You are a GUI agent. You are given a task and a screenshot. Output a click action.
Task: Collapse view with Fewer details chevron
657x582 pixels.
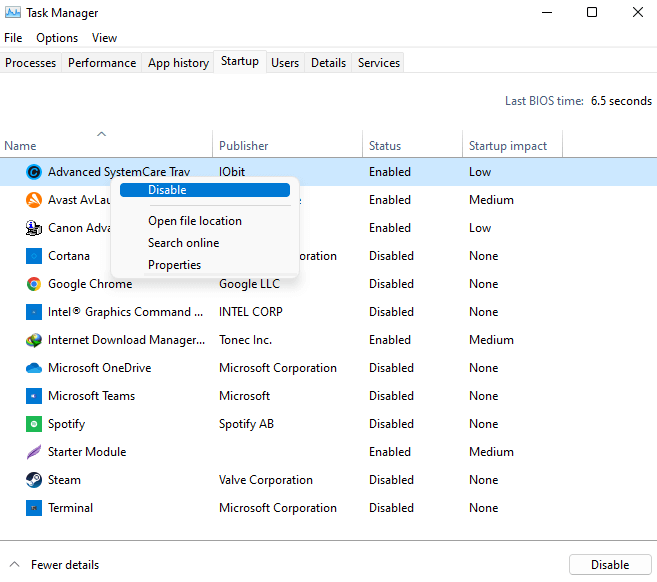[14, 565]
